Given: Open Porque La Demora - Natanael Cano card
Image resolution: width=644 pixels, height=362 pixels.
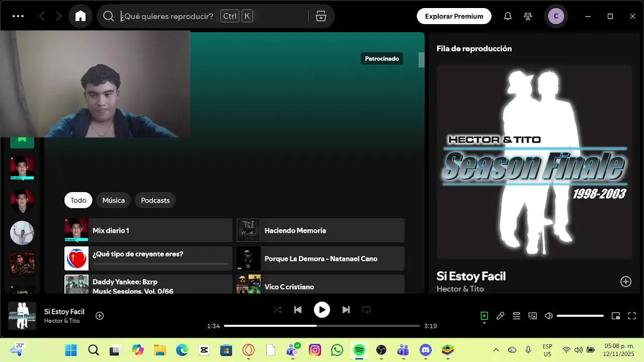Looking at the screenshot, I should click(x=320, y=258).
